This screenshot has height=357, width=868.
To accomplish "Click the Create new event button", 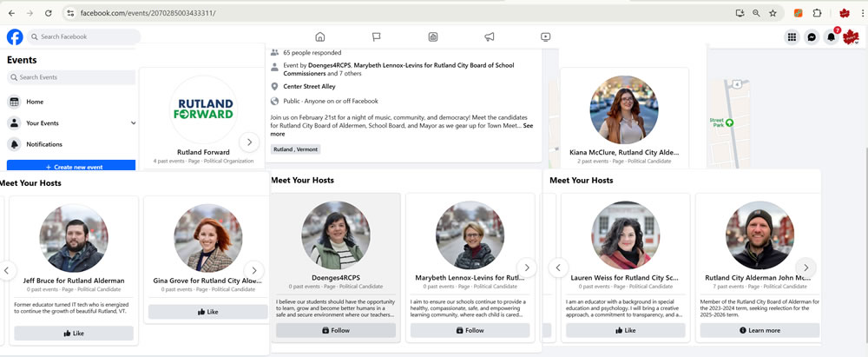I will (x=71, y=166).
